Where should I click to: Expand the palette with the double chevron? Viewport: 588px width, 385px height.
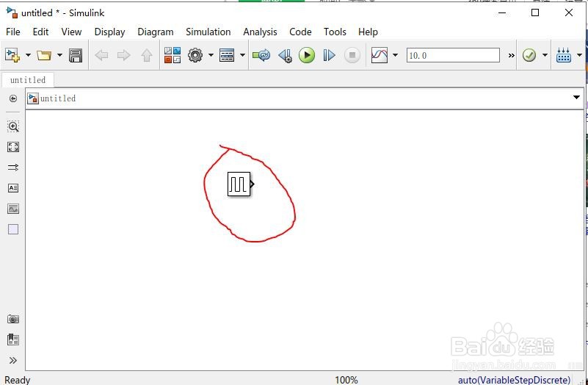click(x=13, y=361)
